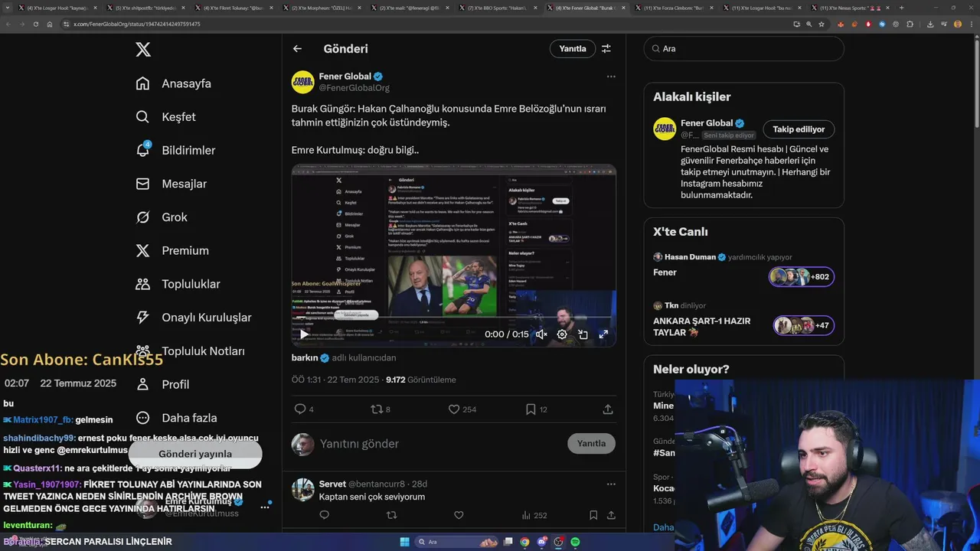Share Servet's comment
980x551 pixels.
coord(611,515)
